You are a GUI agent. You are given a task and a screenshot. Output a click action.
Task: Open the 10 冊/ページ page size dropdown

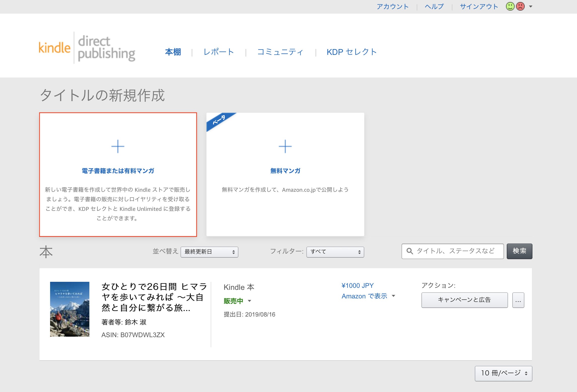(x=503, y=373)
